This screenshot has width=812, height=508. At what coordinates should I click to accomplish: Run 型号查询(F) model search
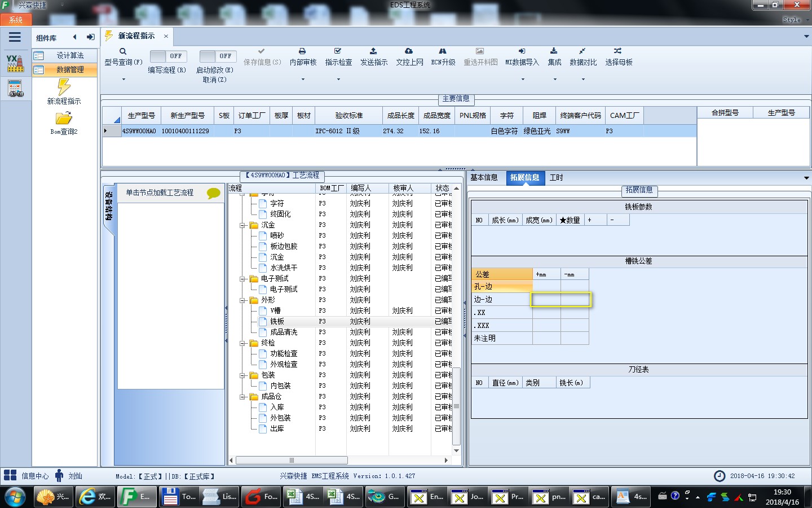(x=123, y=57)
